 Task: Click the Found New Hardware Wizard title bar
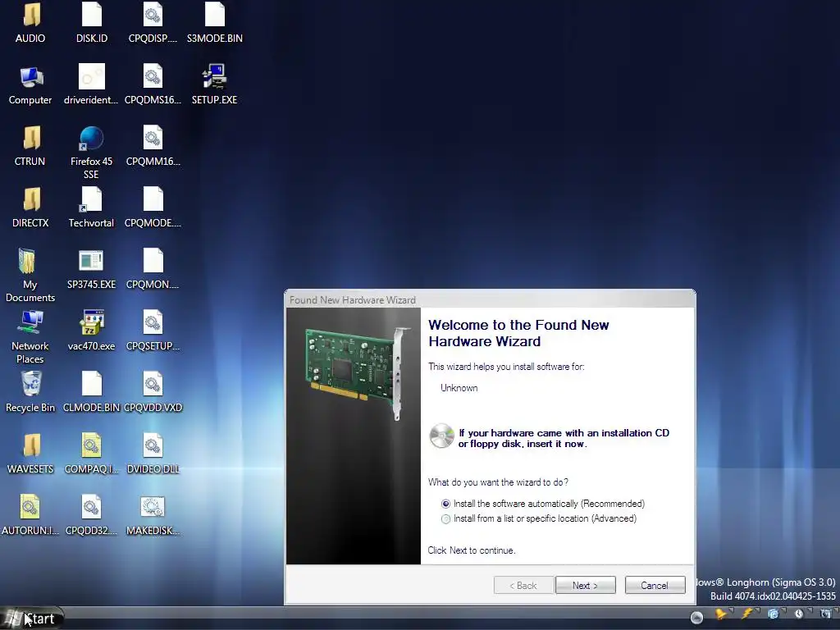[x=490, y=299]
